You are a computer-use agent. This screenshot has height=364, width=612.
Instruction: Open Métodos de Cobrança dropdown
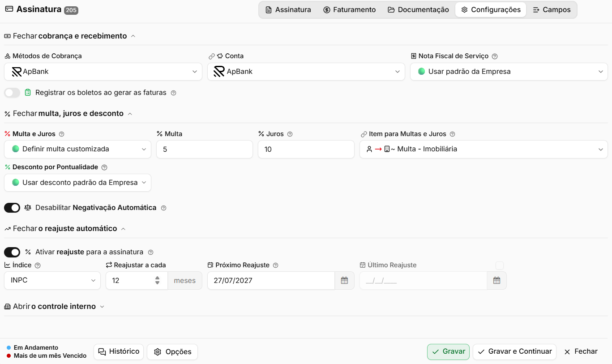103,72
